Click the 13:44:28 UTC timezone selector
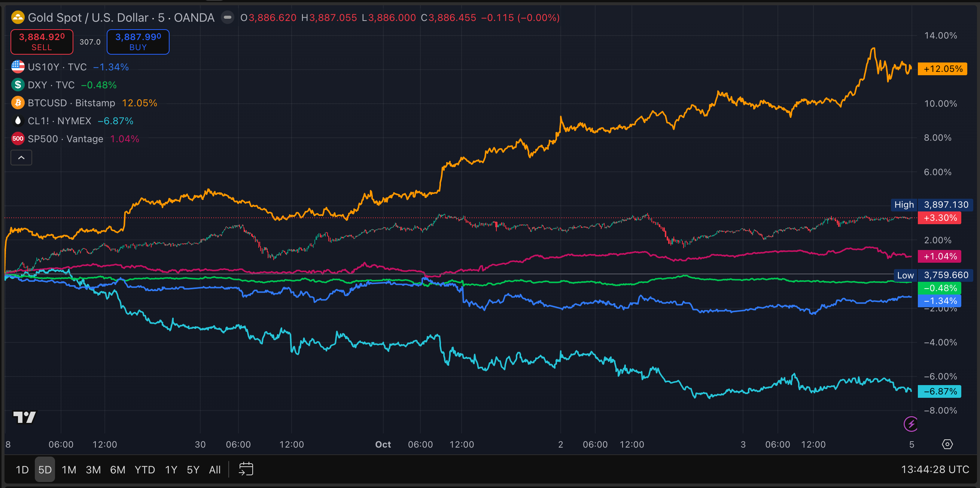The height and width of the screenshot is (488, 980). [x=935, y=470]
